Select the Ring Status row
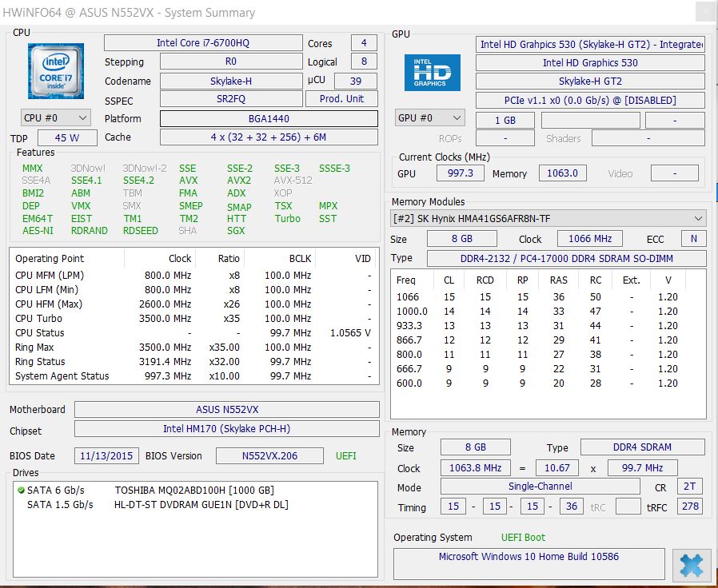718x588 pixels. pos(193,361)
